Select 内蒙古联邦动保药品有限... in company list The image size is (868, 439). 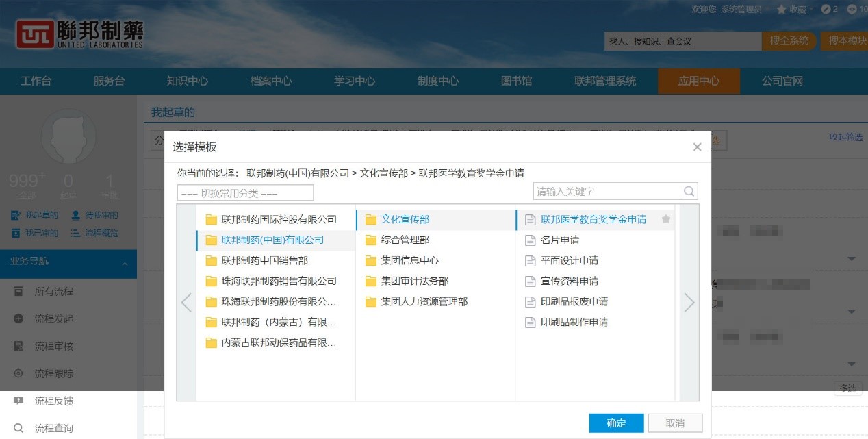tap(276, 343)
